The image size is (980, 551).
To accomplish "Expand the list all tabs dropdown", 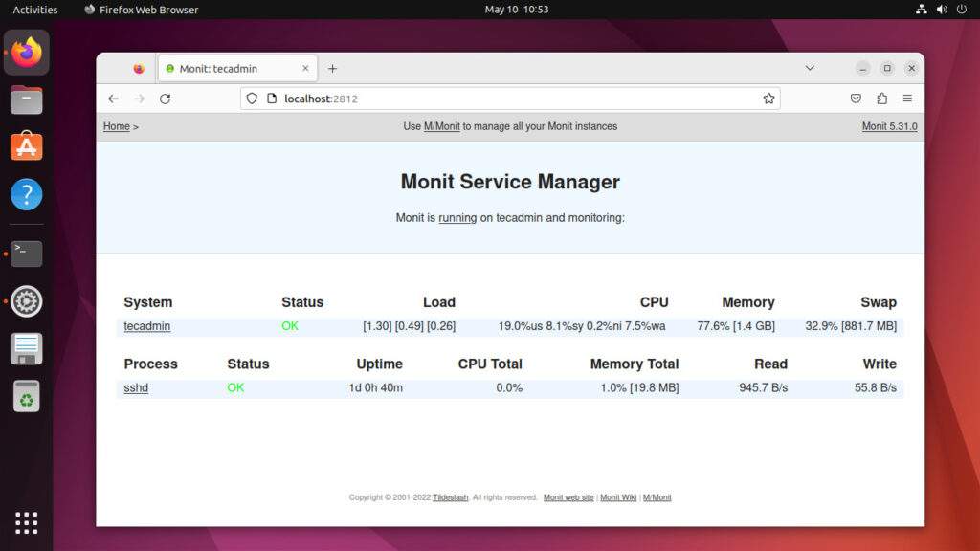I will [x=810, y=69].
